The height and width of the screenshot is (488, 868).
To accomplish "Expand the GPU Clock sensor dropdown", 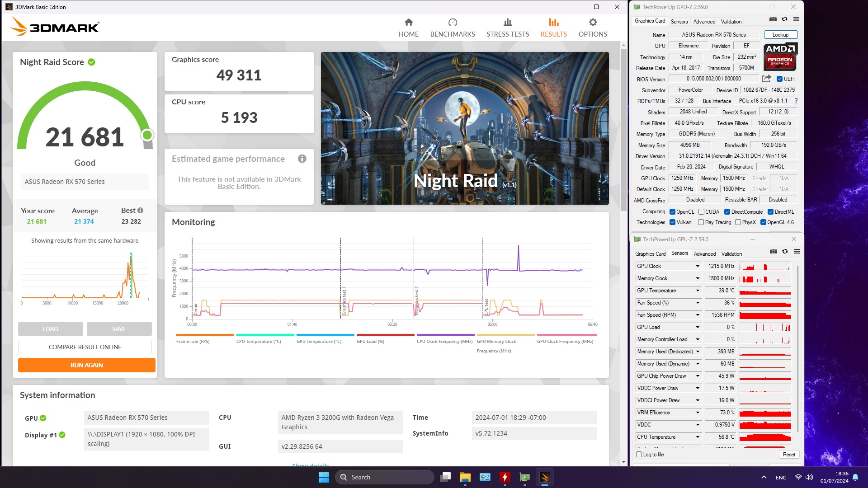I will (698, 266).
